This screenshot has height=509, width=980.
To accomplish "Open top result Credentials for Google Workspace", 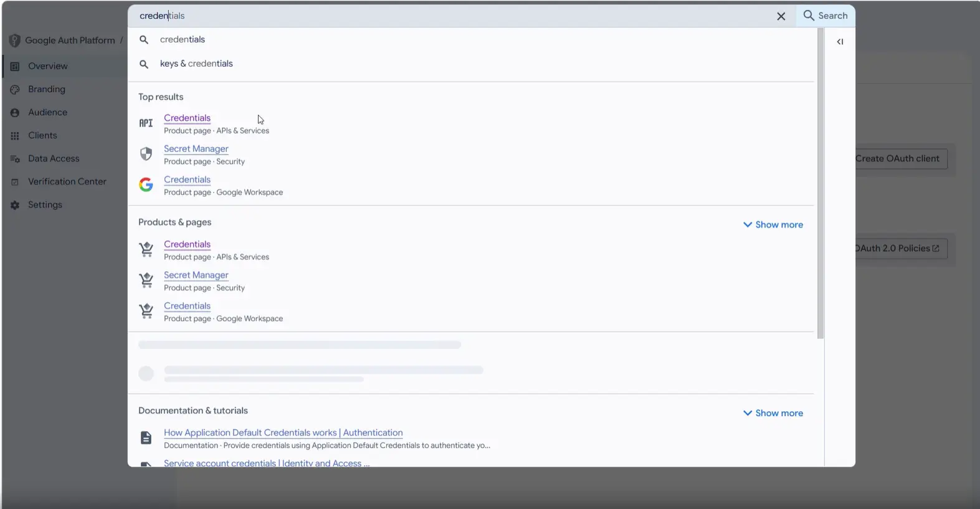I will click(x=187, y=179).
